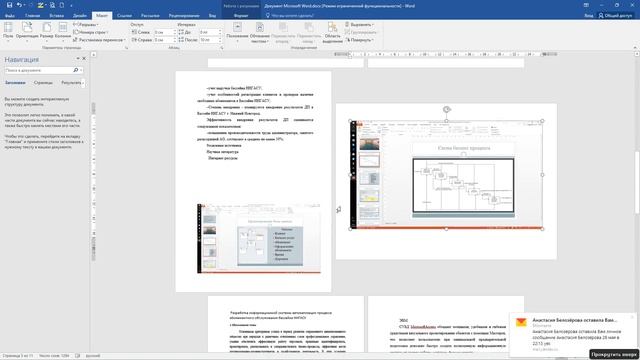This screenshot has width=640, height=360.
Task: Click the word count in the status bar
Action: (54, 356)
